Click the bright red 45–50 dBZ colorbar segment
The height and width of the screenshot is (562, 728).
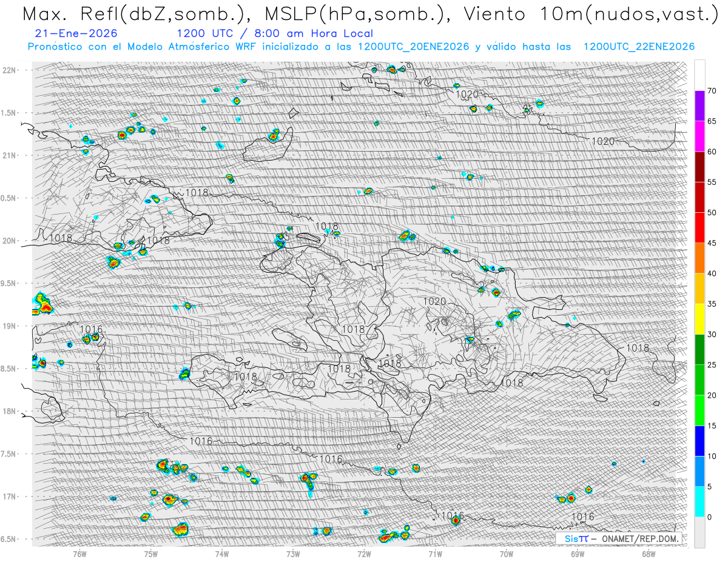699,228
